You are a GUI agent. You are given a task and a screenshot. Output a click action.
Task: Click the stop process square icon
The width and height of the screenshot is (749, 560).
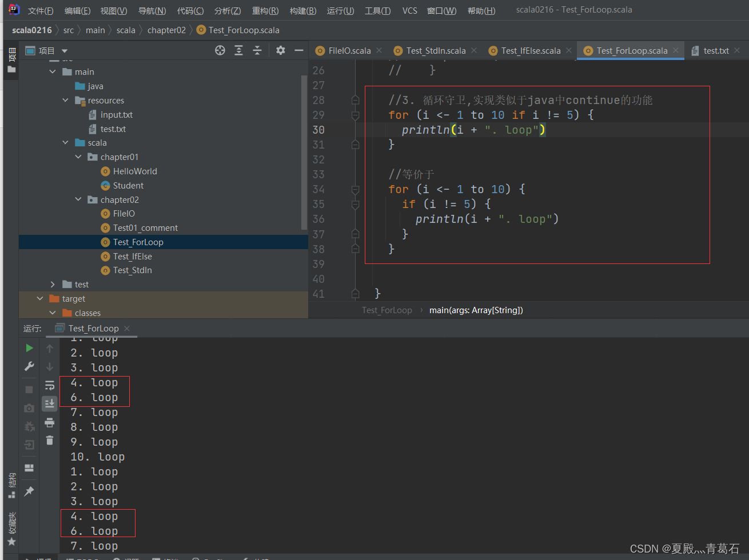click(x=29, y=390)
